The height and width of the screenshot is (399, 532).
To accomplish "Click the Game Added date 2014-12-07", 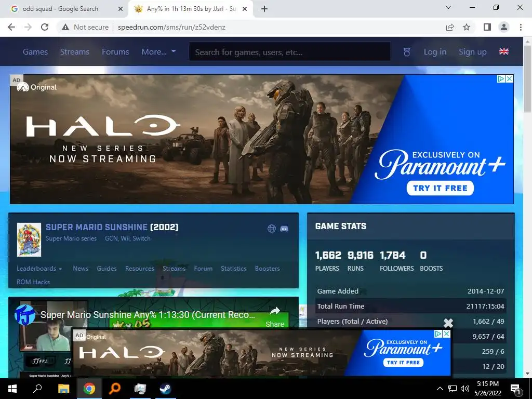I will click(486, 291).
